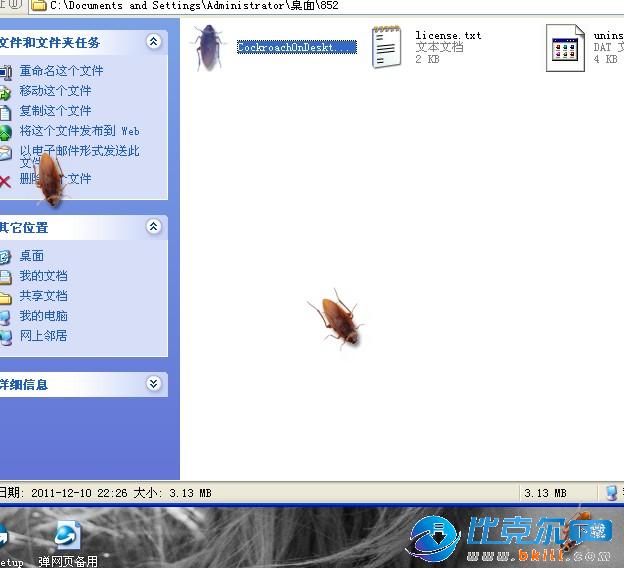This screenshot has width=624, height=568.
Task: Collapse the 文件和文件夹任务 panel
Action: (153, 42)
